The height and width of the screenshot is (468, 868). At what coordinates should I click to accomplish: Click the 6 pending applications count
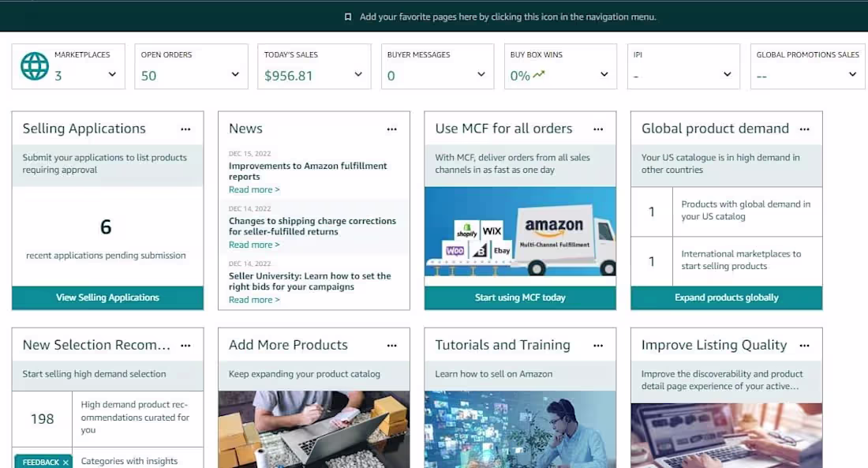[x=106, y=227]
